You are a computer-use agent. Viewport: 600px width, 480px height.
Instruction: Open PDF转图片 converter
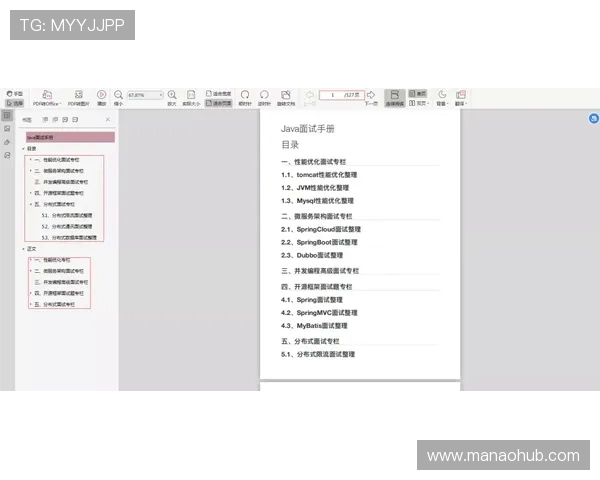point(78,98)
